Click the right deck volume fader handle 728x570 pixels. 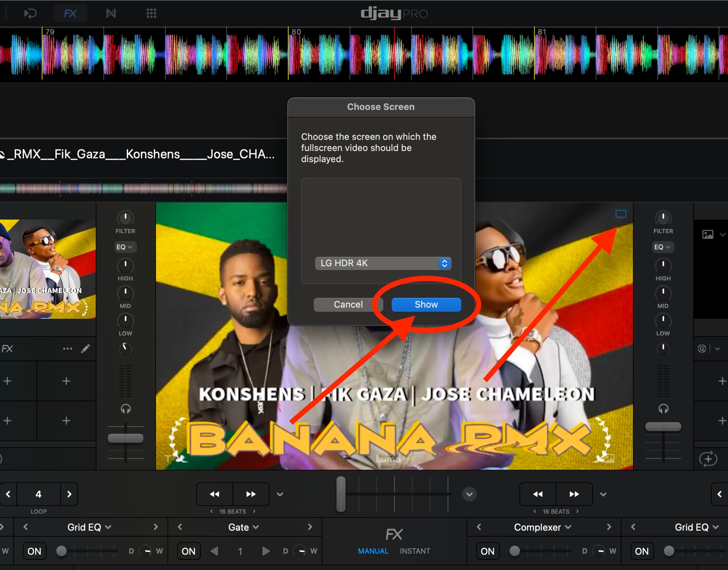(663, 426)
